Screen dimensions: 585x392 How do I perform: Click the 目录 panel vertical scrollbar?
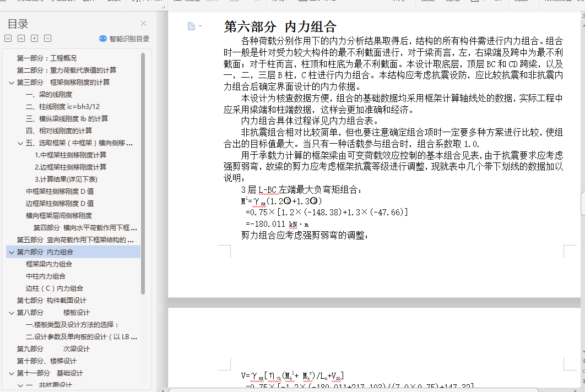click(143, 174)
